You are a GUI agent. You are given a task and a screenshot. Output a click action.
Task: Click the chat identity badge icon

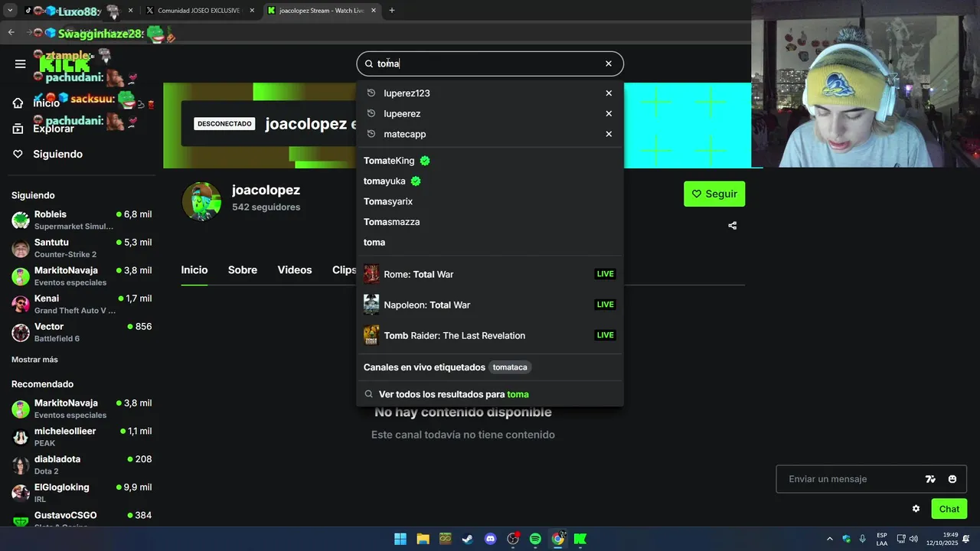[930, 479]
